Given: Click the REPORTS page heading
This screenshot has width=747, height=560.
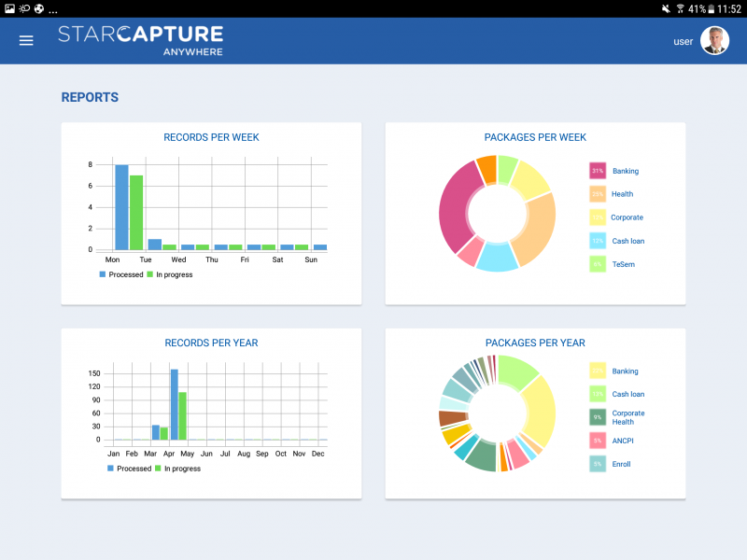Looking at the screenshot, I should tap(89, 97).
